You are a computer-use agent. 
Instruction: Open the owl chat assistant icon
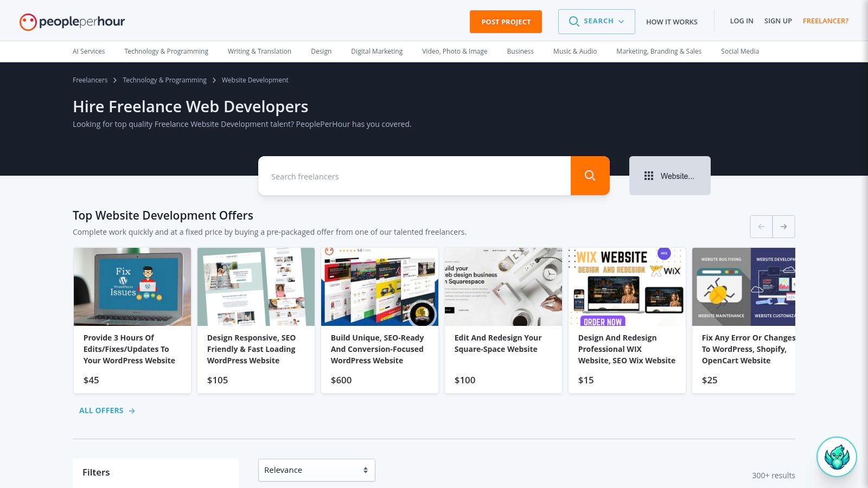(837, 457)
